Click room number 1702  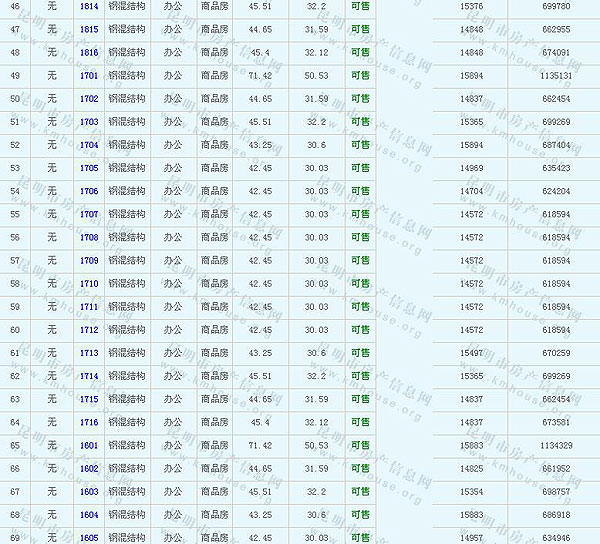[89, 99]
